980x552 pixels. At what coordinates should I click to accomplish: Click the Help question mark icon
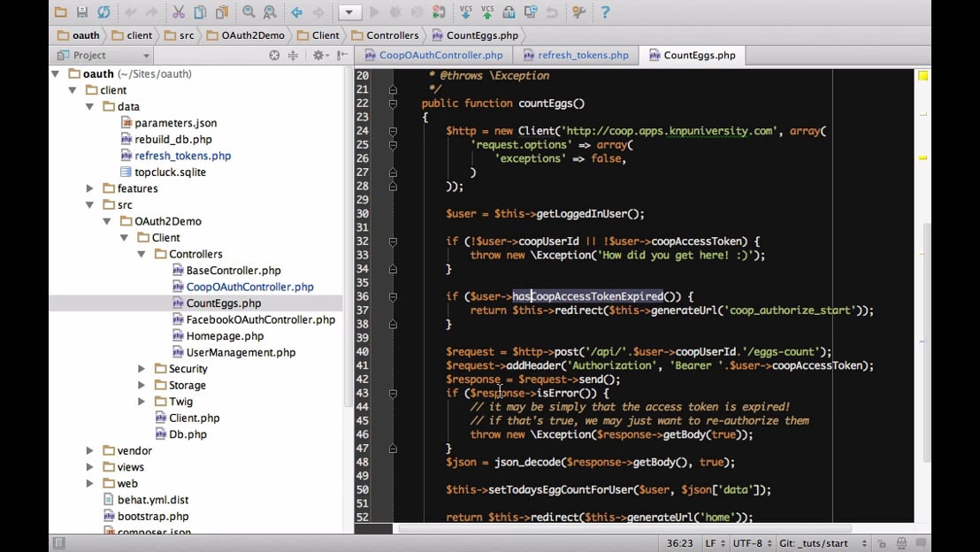click(605, 12)
